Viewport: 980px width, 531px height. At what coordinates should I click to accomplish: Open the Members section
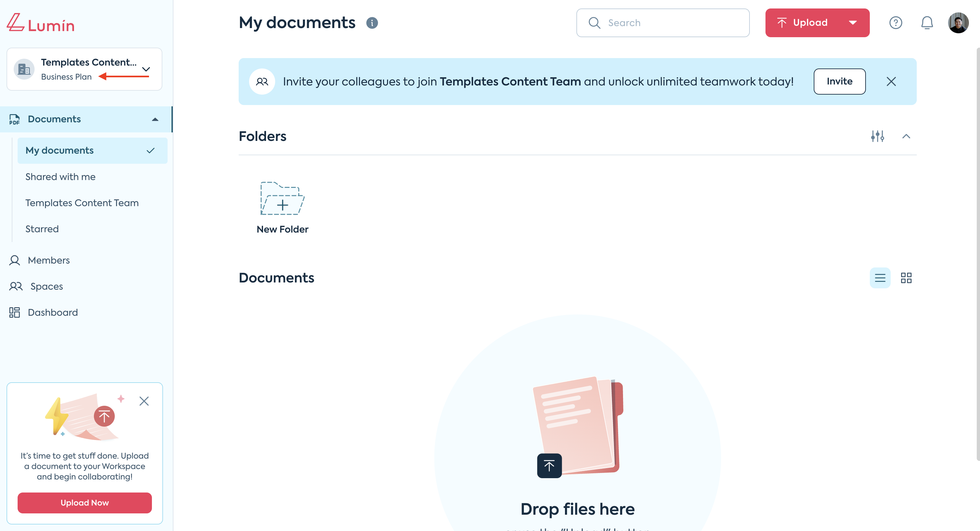pos(48,260)
